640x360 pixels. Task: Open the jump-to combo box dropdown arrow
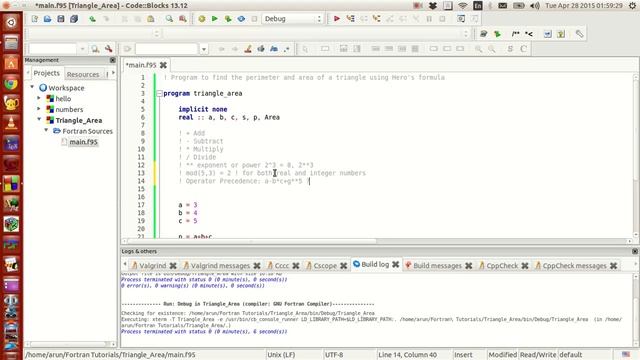204,49
